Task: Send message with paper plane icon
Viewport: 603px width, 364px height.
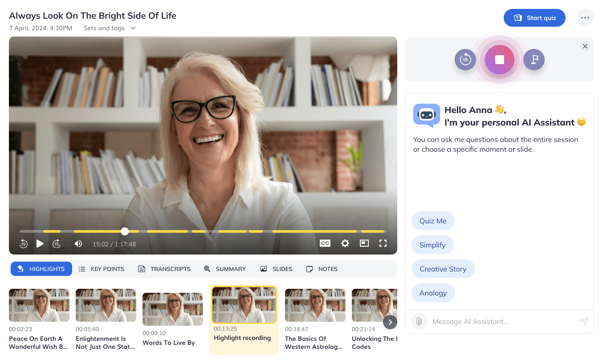Action: (x=584, y=321)
